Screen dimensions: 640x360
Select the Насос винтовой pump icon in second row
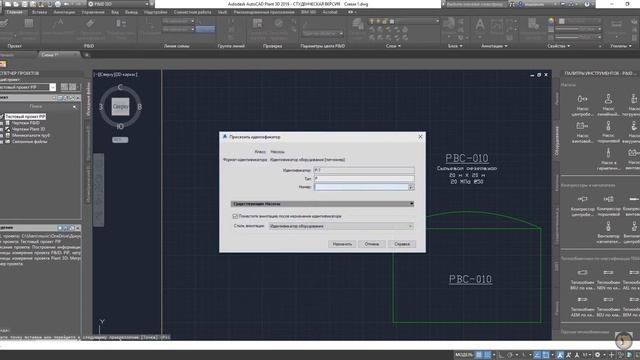(x=582, y=126)
